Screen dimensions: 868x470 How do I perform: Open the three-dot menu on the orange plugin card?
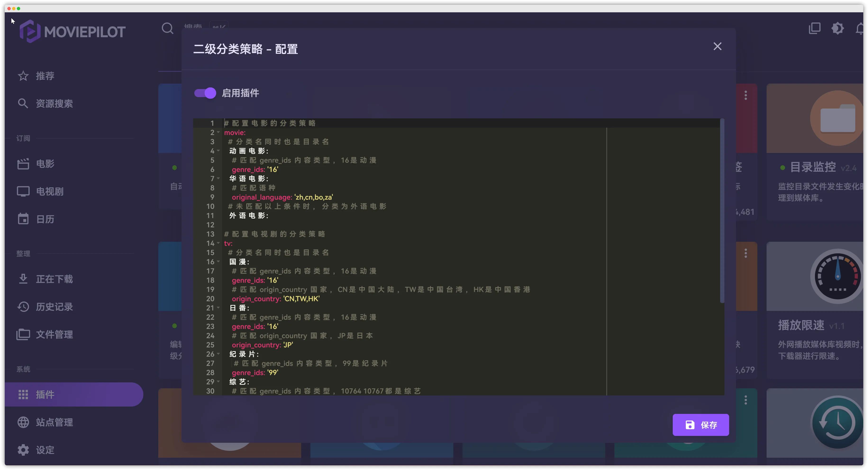tap(746, 253)
